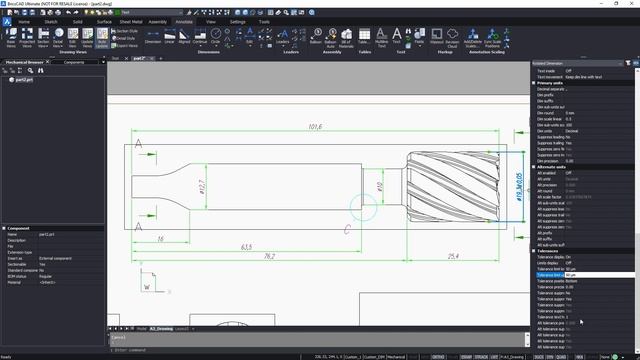Click the command line input area
This screenshot has height=360, width=640.
point(317,350)
